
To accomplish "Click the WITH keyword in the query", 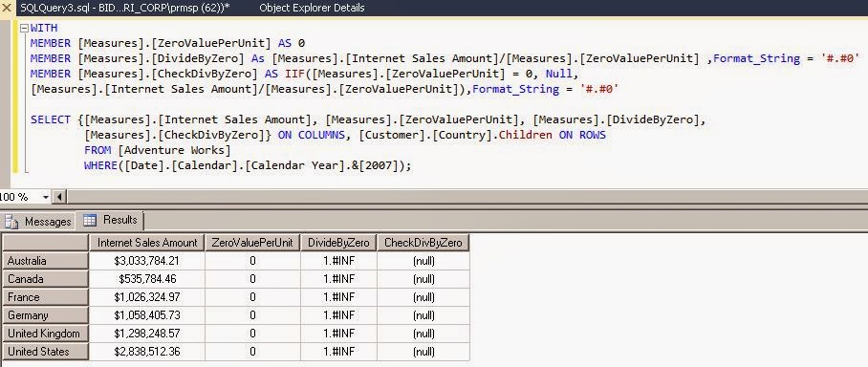I will point(44,28).
